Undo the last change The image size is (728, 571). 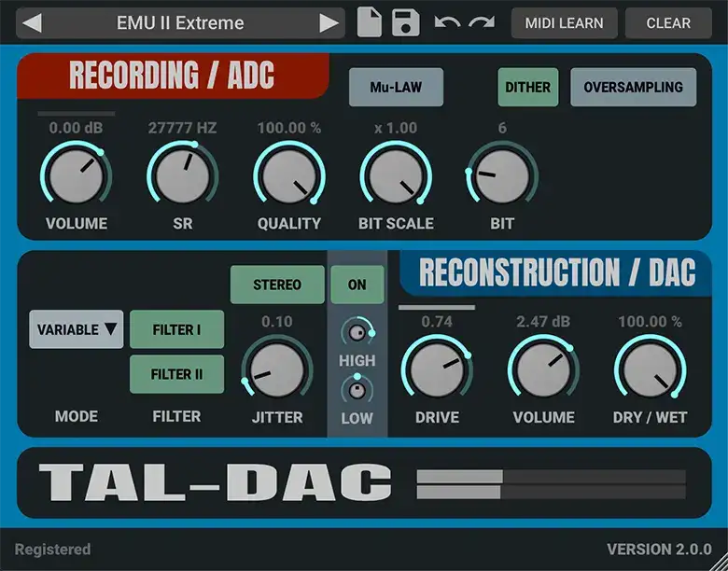447,22
